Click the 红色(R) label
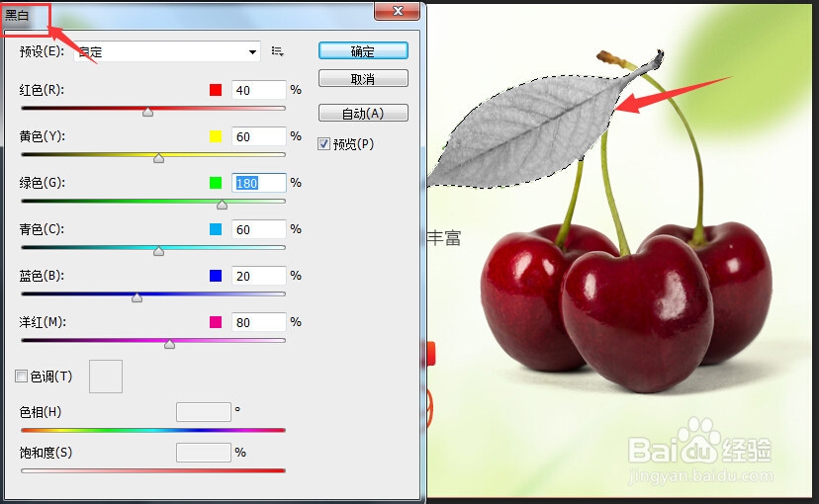This screenshot has height=504, width=819. (x=42, y=90)
